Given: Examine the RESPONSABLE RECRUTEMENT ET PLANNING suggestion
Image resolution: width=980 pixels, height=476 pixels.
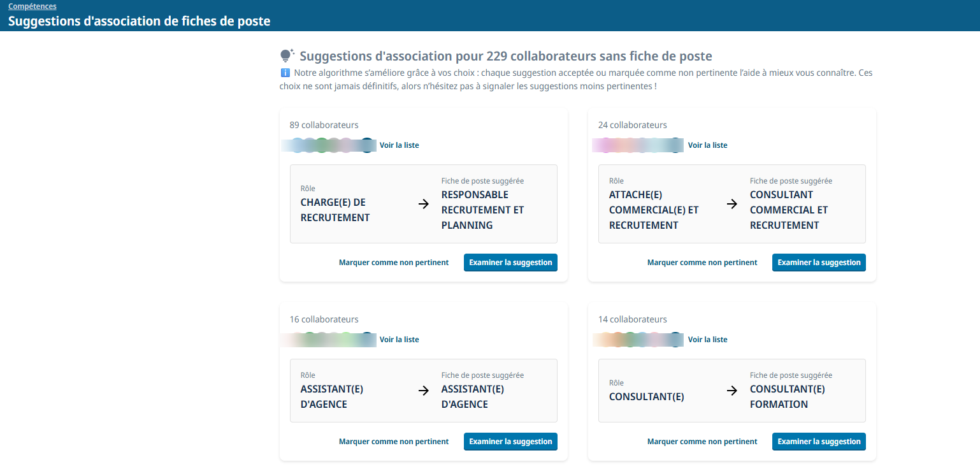Looking at the screenshot, I should pos(510,263).
